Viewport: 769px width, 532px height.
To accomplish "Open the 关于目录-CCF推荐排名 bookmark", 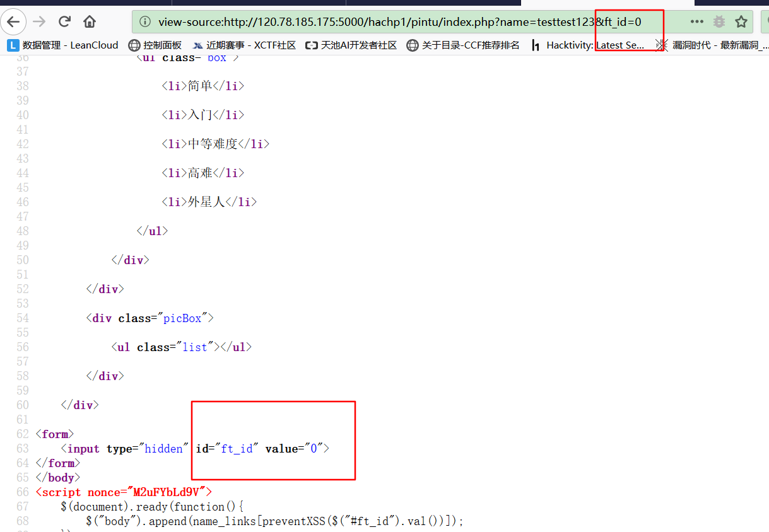I will tap(470, 45).
